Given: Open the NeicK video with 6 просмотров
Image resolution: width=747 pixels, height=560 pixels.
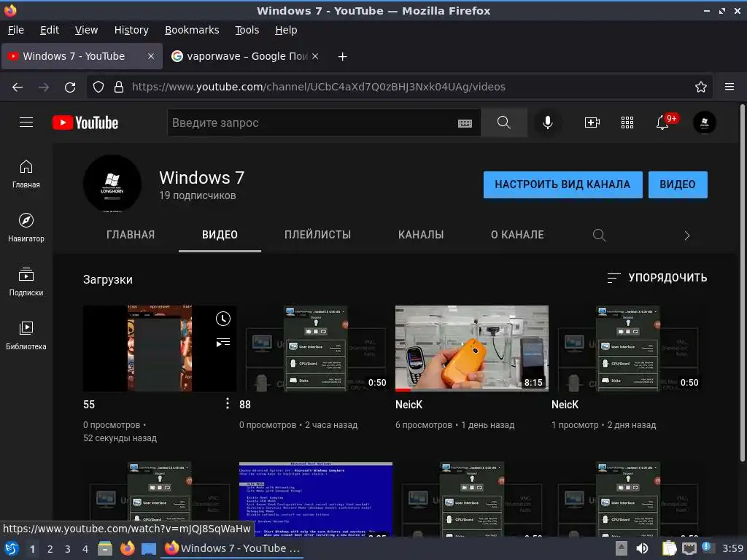Looking at the screenshot, I should [409, 405].
